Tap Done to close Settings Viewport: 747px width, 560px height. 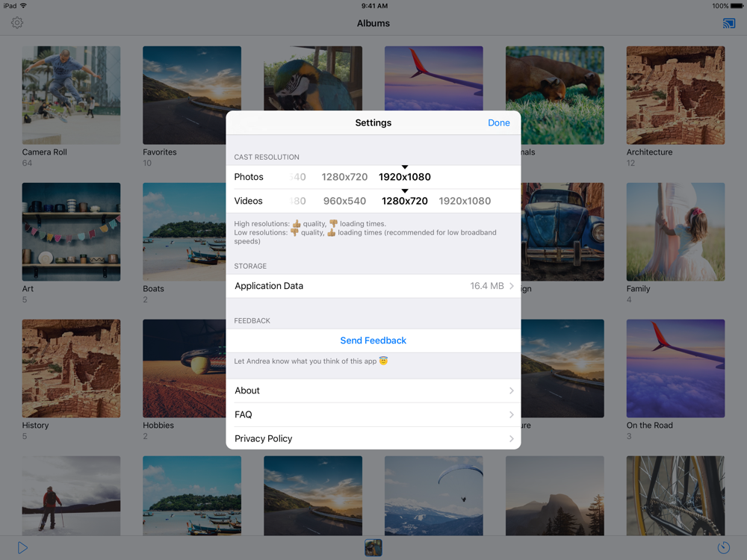pos(499,123)
